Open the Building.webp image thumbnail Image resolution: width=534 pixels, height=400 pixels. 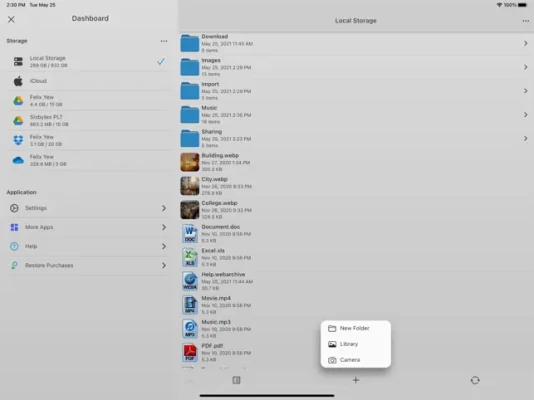(190, 162)
